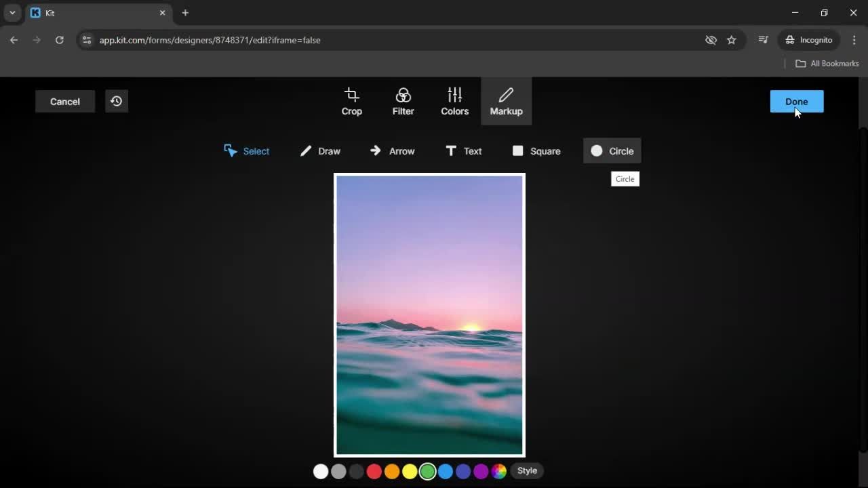The height and width of the screenshot is (488, 868).
Task: Select the Text annotation tool
Action: coord(464,151)
